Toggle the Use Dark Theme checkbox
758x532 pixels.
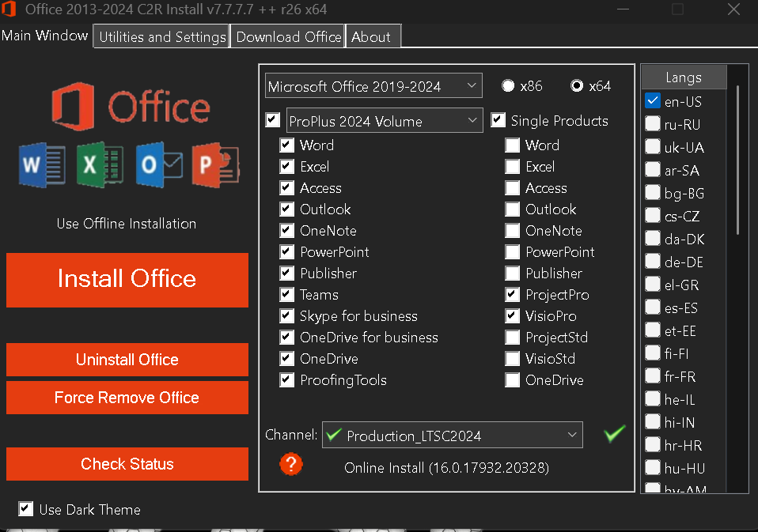[x=25, y=509]
